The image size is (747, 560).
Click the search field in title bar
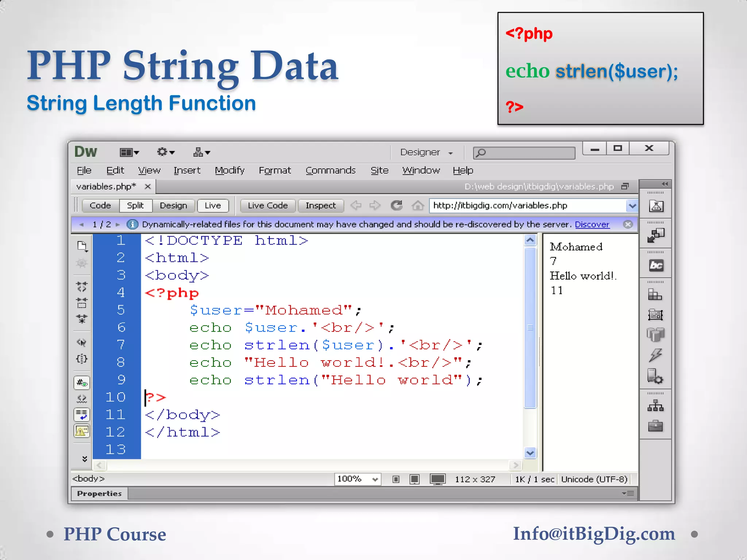pos(524,153)
